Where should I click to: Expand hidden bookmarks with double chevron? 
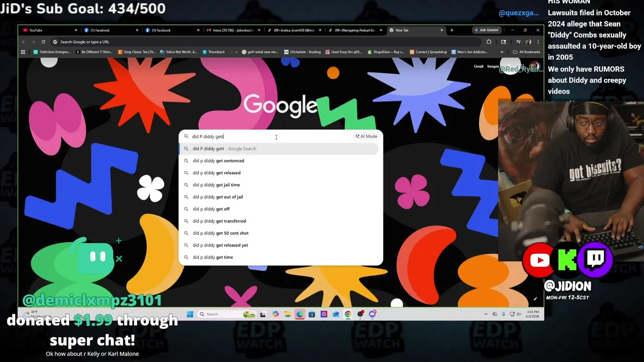tap(502, 52)
